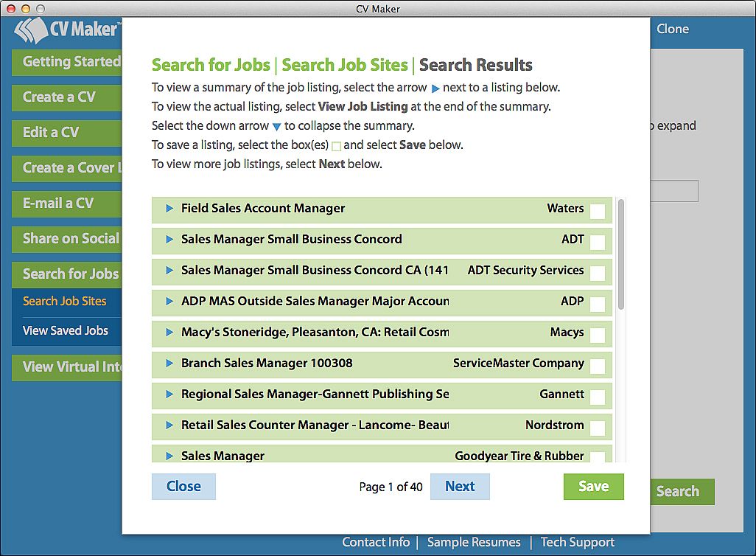The image size is (756, 556).
Task: Open the E-mail a CV section
Action: 66,204
